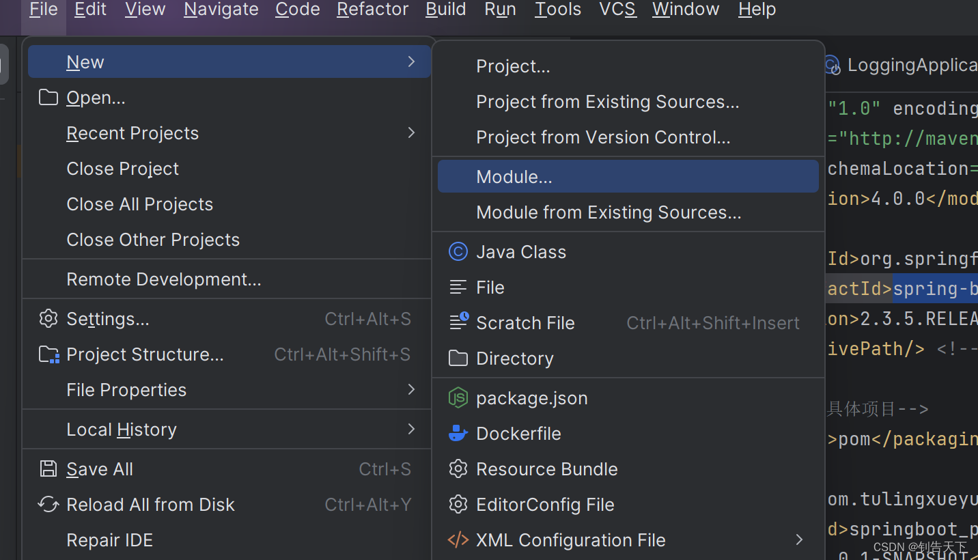The image size is (978, 560).
Task: Choose File Properties entry
Action: (229, 390)
